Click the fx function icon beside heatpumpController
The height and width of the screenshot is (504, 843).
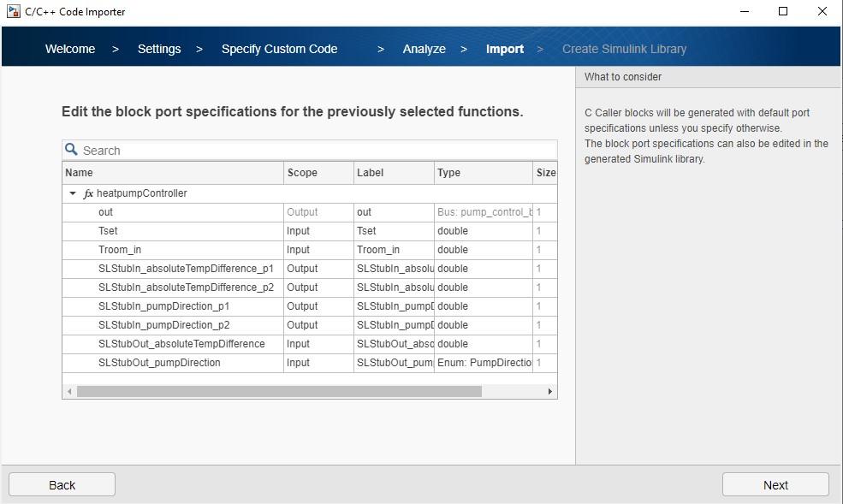[x=88, y=193]
